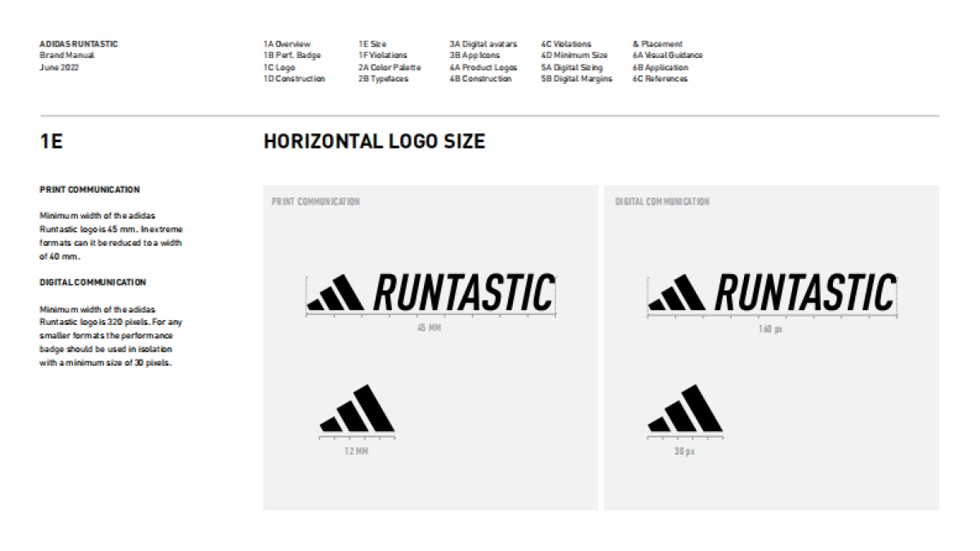980x551 pixels.
Task: Click the 3A Digital avatars link
Action: coord(483,44)
